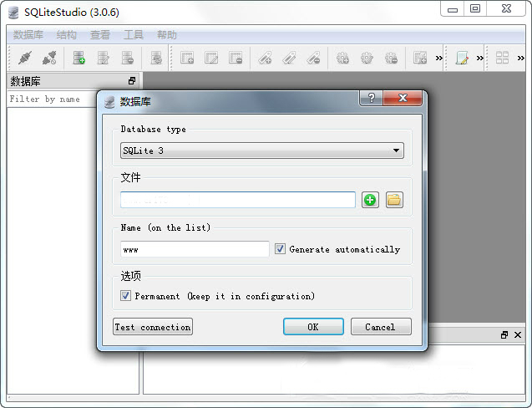This screenshot has height=408, width=532.
Task: Undock the 数据库 side panel
Action: pyautogui.click(x=132, y=81)
